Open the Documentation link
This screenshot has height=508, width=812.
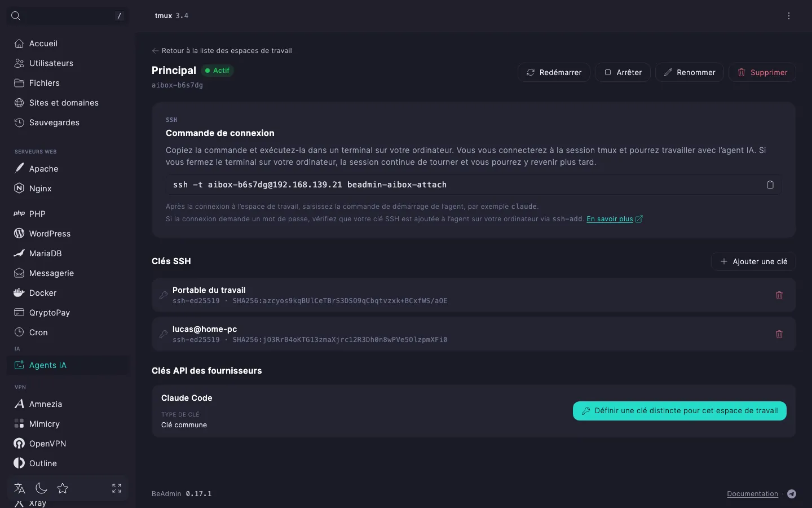coord(752,494)
